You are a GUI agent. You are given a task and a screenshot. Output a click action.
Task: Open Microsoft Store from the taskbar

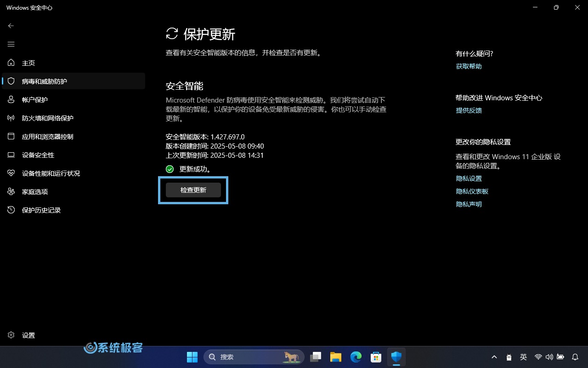pyautogui.click(x=376, y=357)
